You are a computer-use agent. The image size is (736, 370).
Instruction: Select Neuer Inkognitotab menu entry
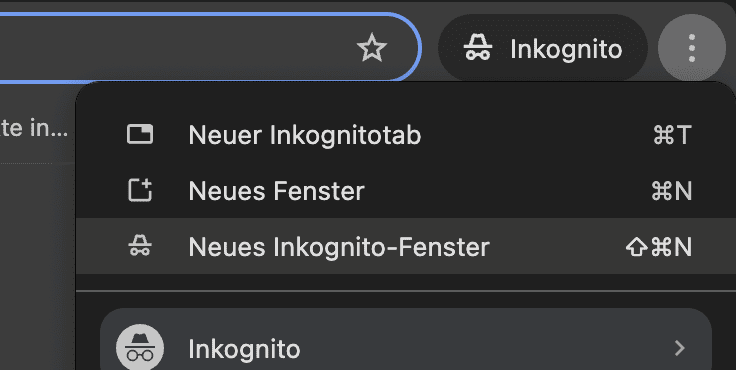(406, 135)
